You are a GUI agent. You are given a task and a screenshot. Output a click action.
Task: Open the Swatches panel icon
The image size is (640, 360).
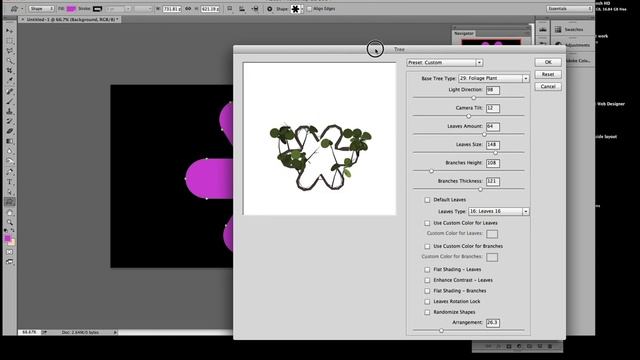click(x=558, y=29)
